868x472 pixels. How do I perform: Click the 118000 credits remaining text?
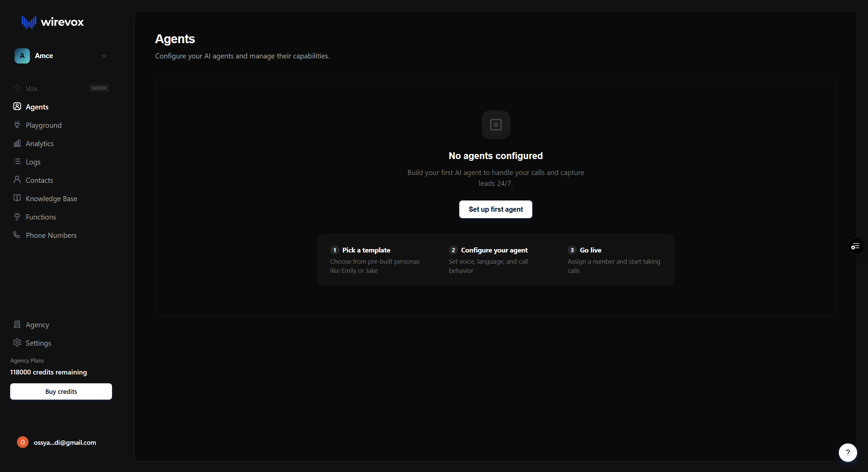tap(49, 372)
